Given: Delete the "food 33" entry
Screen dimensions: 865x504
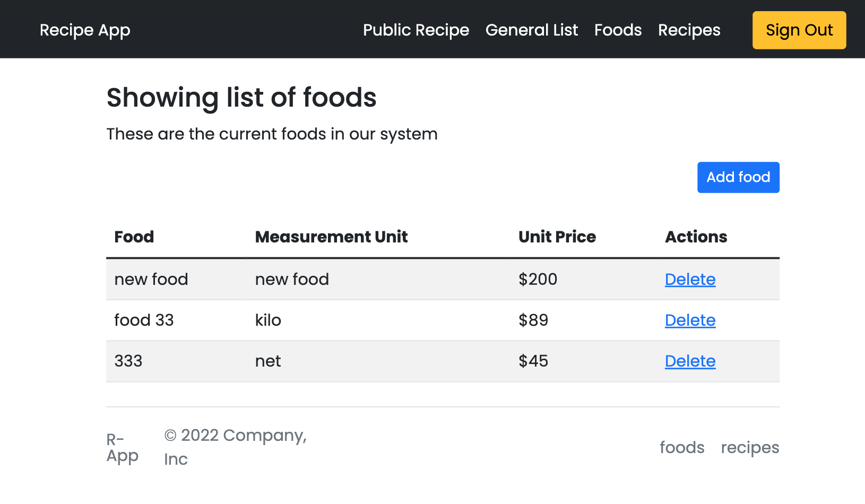Looking at the screenshot, I should (690, 320).
